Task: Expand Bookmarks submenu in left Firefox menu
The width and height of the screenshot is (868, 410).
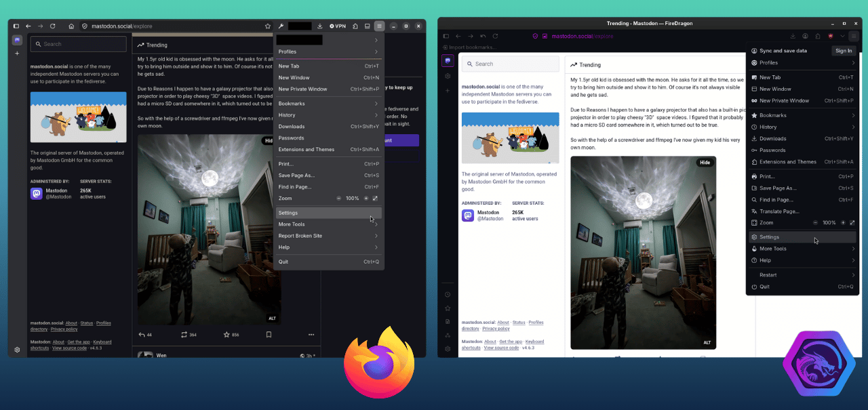Action: [330, 104]
